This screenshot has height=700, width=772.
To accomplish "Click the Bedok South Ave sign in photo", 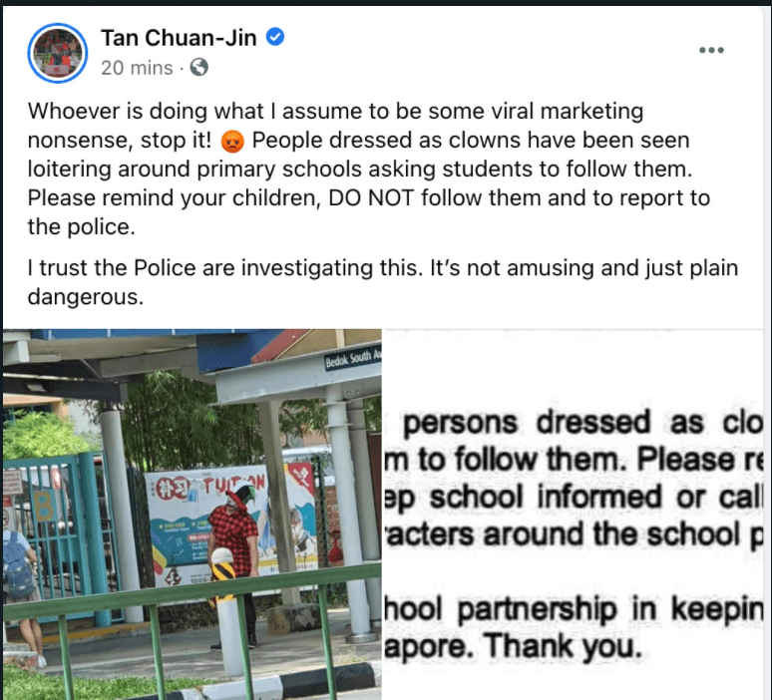I will [352, 359].
